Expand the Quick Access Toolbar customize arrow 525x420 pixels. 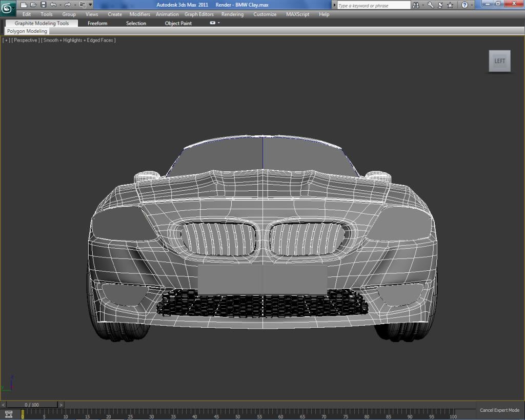point(90,5)
